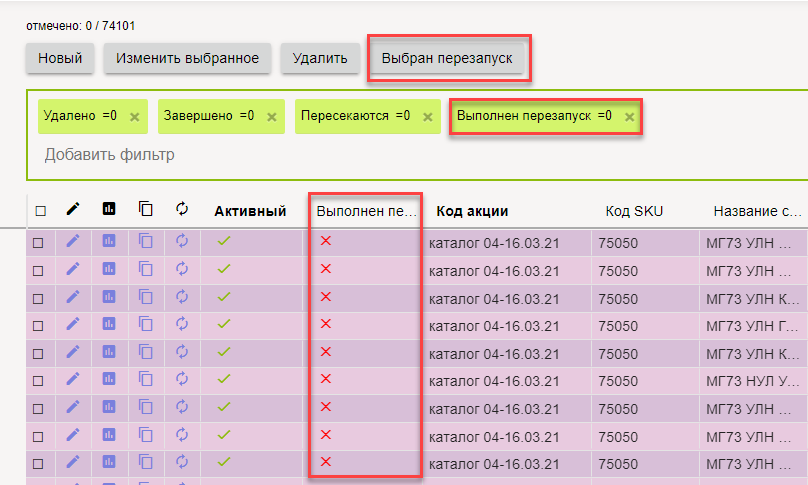Select the checkbox of the row named МГ73 НУЛ
This screenshot has width=808, height=485.
(x=38, y=381)
